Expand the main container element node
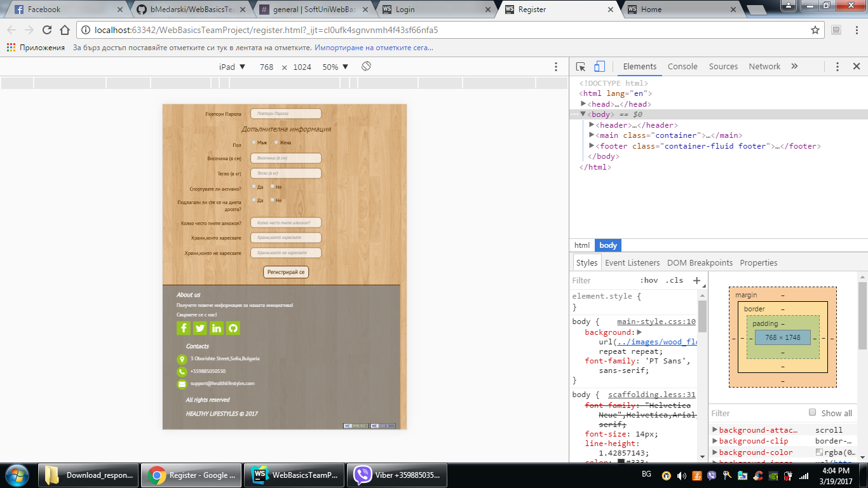 (x=592, y=135)
